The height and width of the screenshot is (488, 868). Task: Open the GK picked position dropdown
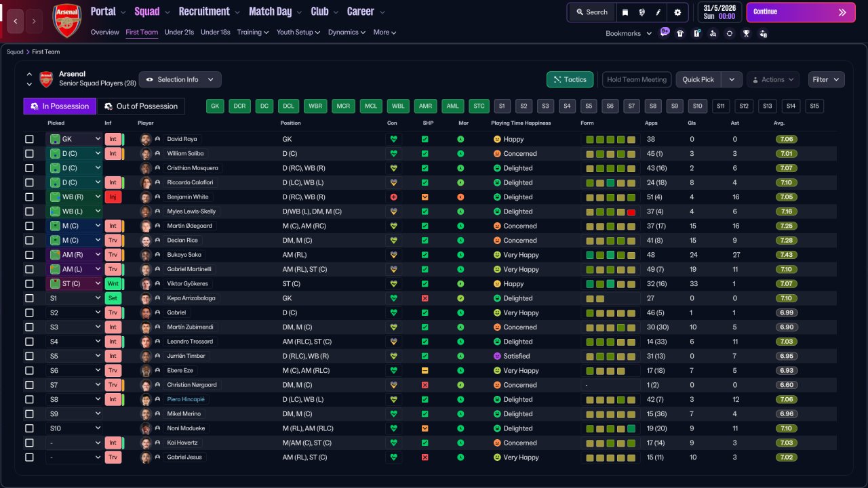pos(74,139)
